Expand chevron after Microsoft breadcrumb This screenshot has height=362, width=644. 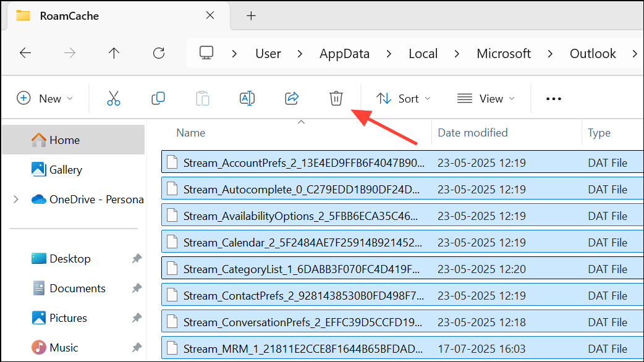click(550, 54)
